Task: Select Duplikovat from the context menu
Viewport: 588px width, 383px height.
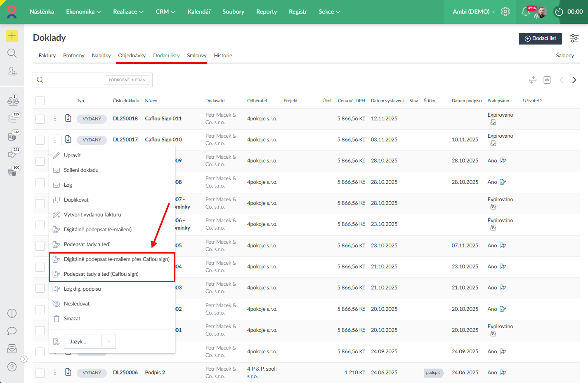Action: point(76,200)
